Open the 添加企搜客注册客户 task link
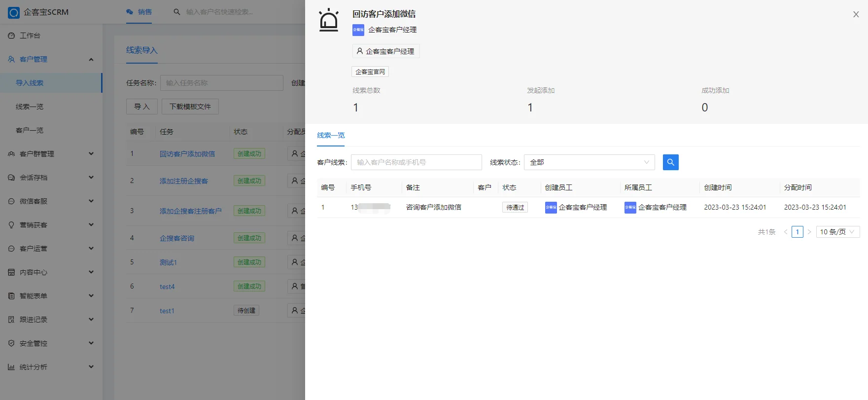Image resolution: width=868 pixels, height=400 pixels. [191, 211]
